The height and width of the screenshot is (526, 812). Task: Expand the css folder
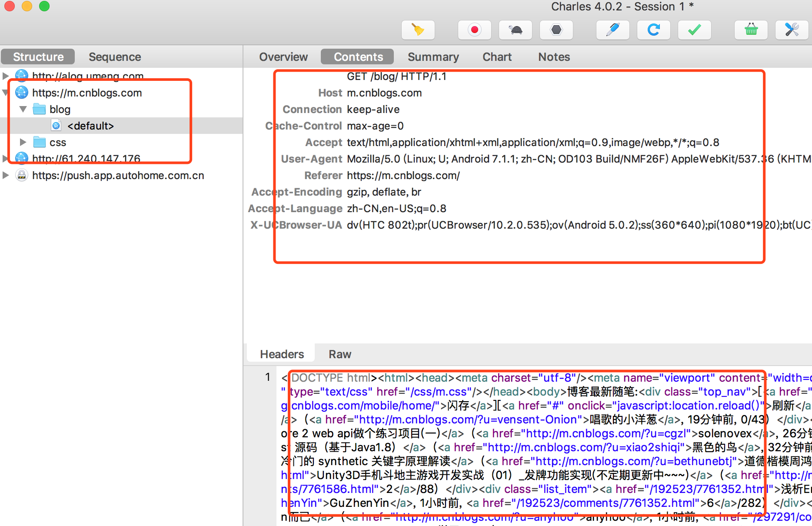pos(23,142)
